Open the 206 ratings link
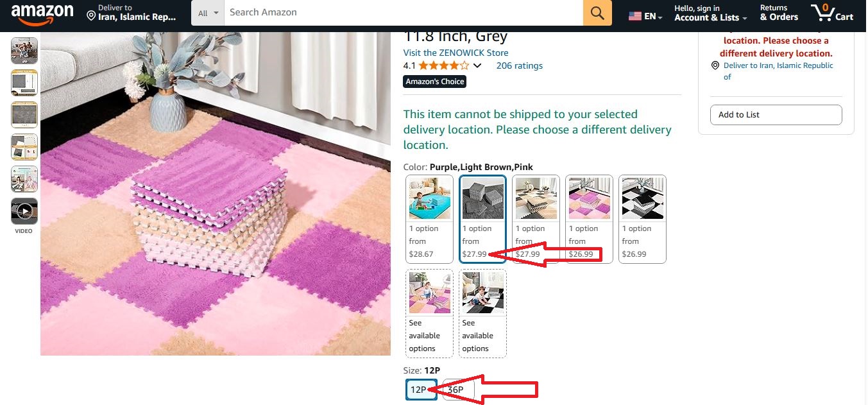The height and width of the screenshot is (405, 868). click(519, 65)
